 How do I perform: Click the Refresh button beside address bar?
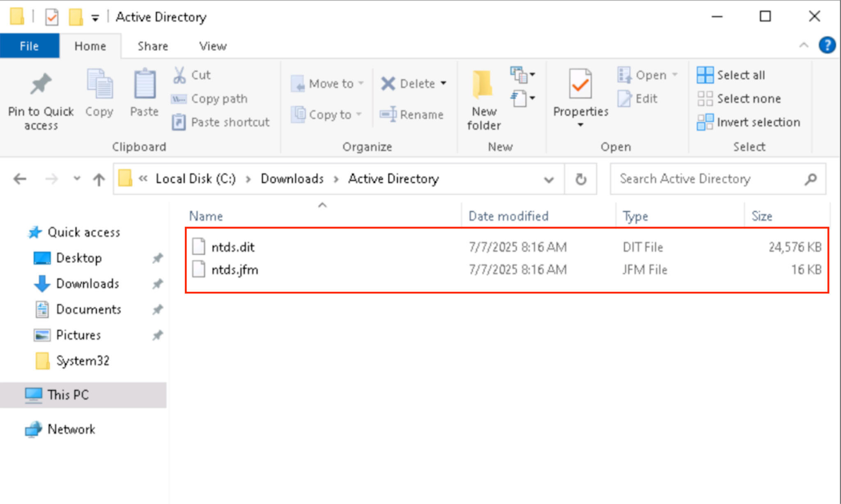pos(580,179)
